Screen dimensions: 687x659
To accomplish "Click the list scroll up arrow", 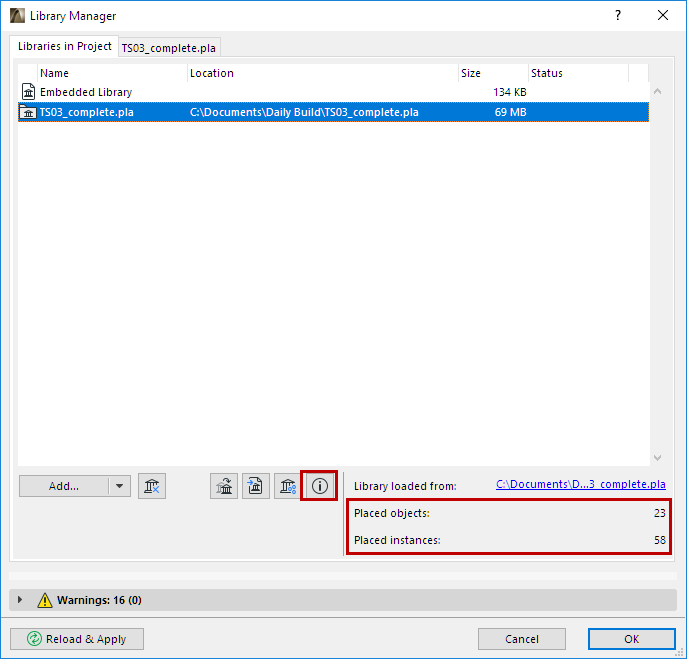I will coord(657,92).
